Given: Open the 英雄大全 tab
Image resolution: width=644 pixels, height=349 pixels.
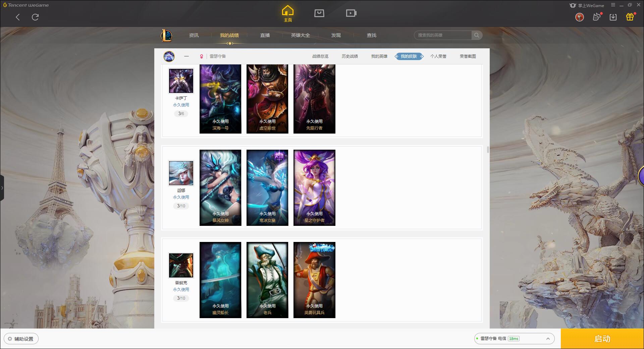Looking at the screenshot, I should point(301,35).
